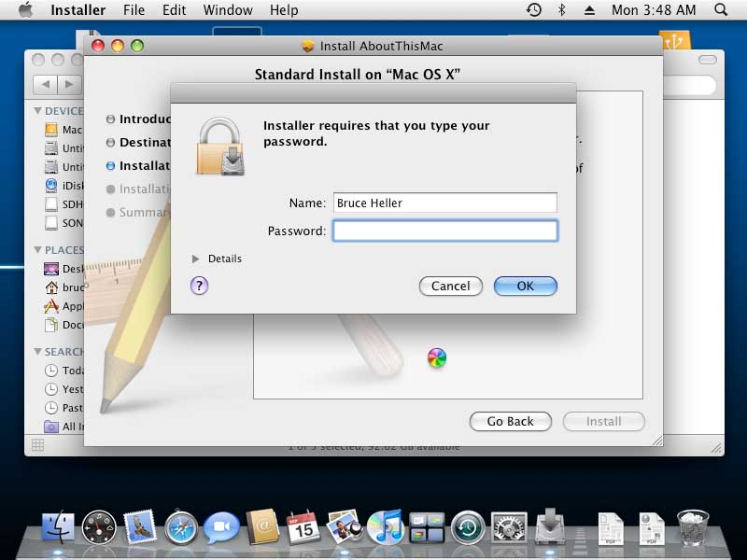The image size is (747, 560).
Task: Click the dimmed Install button
Action: click(603, 422)
